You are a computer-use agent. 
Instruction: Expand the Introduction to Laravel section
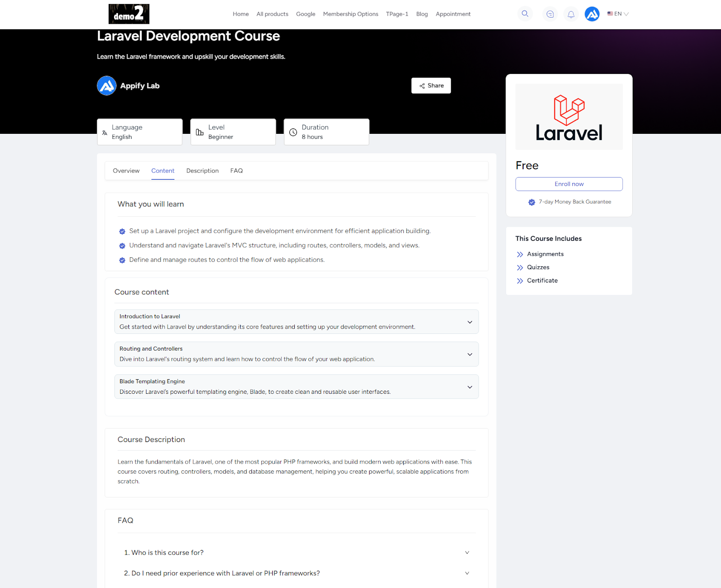click(x=297, y=322)
